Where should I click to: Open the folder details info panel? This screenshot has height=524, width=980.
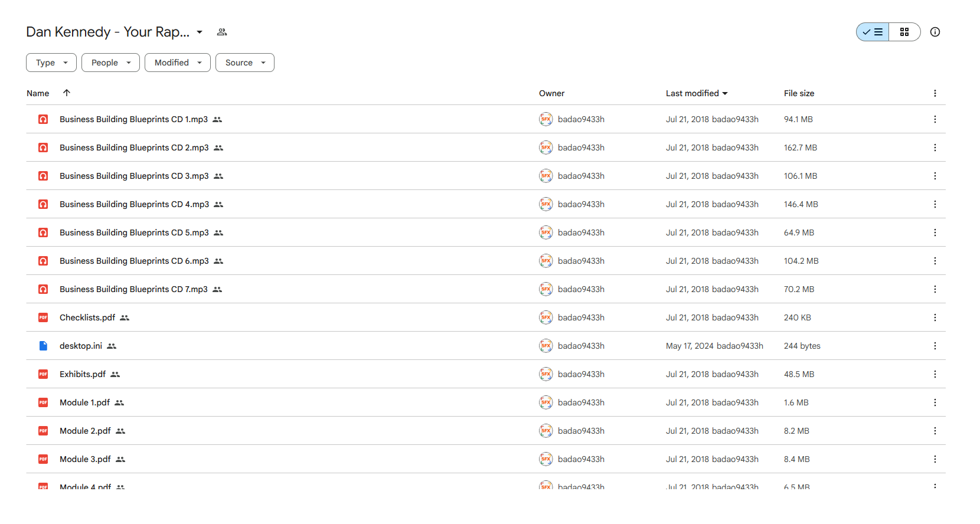[x=935, y=32]
